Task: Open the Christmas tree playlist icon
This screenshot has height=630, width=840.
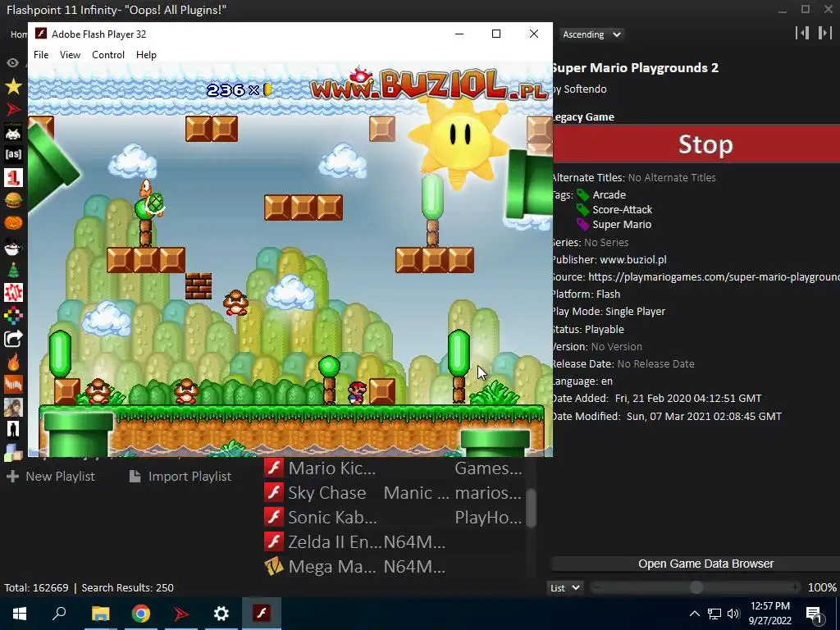Action: tap(13, 269)
